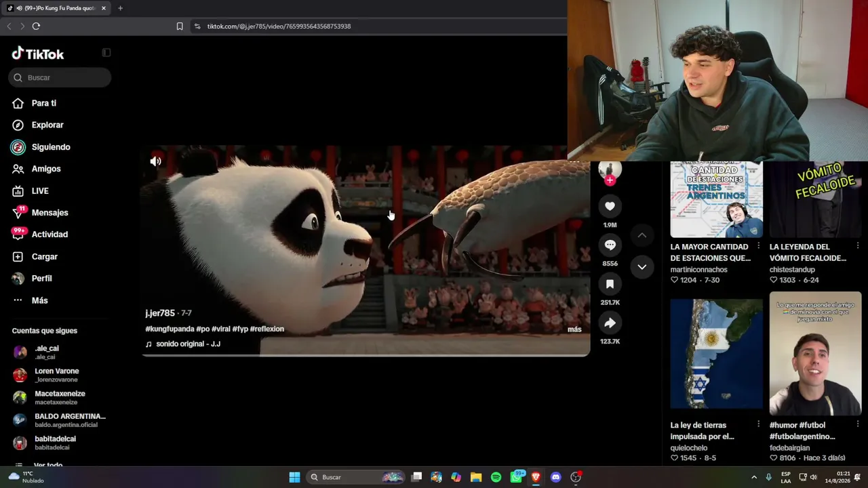
Task: Go to the previous video with up arrow
Action: (x=642, y=235)
